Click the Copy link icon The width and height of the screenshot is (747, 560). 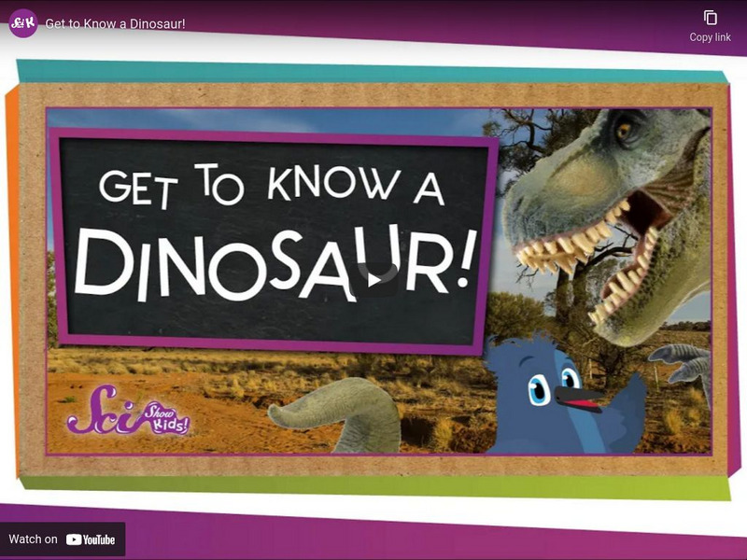[710, 18]
